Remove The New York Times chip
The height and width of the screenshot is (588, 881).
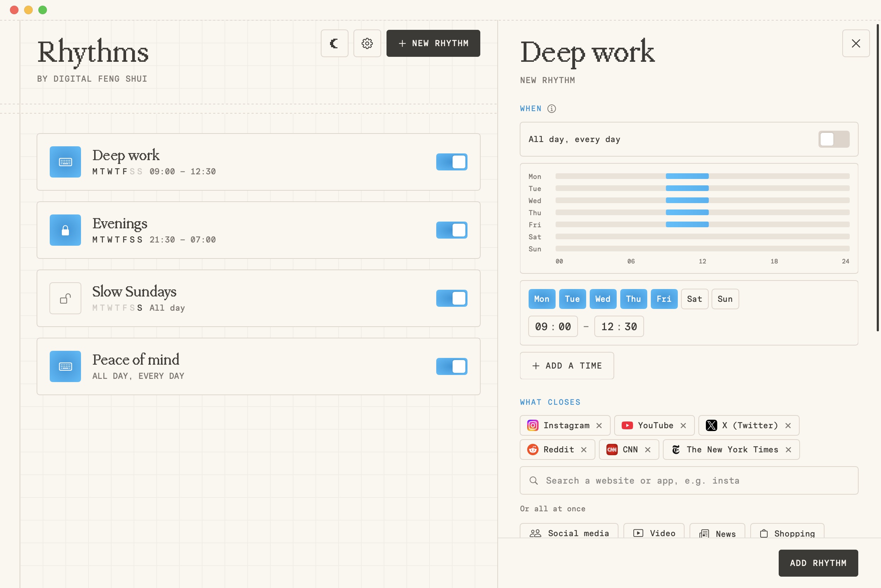click(788, 450)
